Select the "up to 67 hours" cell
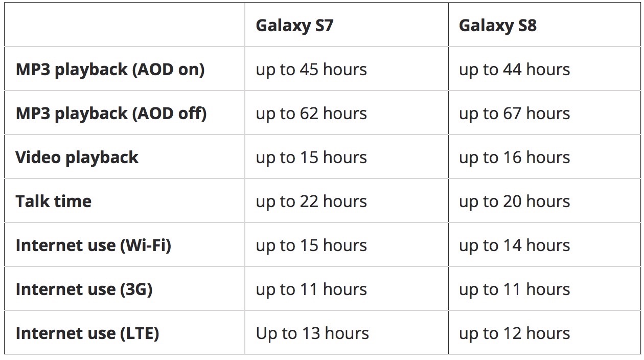644x360 pixels. click(514, 114)
